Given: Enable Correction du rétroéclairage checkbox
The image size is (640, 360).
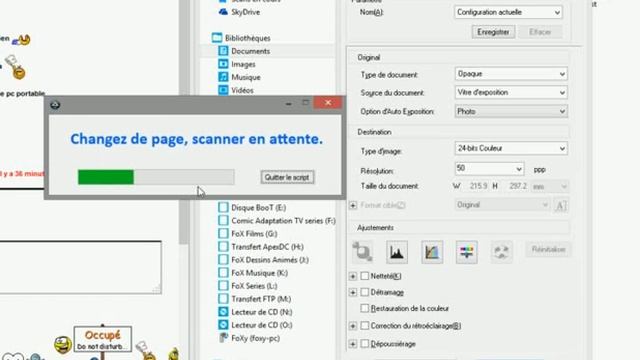Looking at the screenshot, I should 364,326.
